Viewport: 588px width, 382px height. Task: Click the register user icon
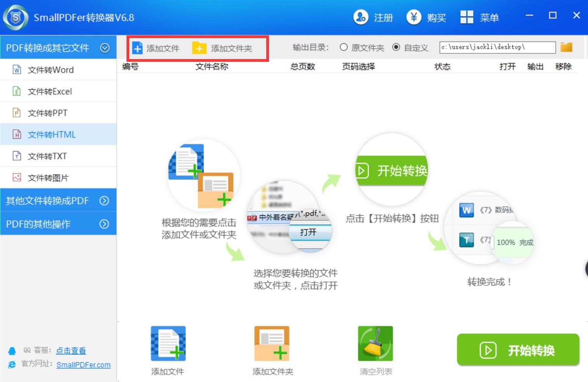(x=361, y=17)
